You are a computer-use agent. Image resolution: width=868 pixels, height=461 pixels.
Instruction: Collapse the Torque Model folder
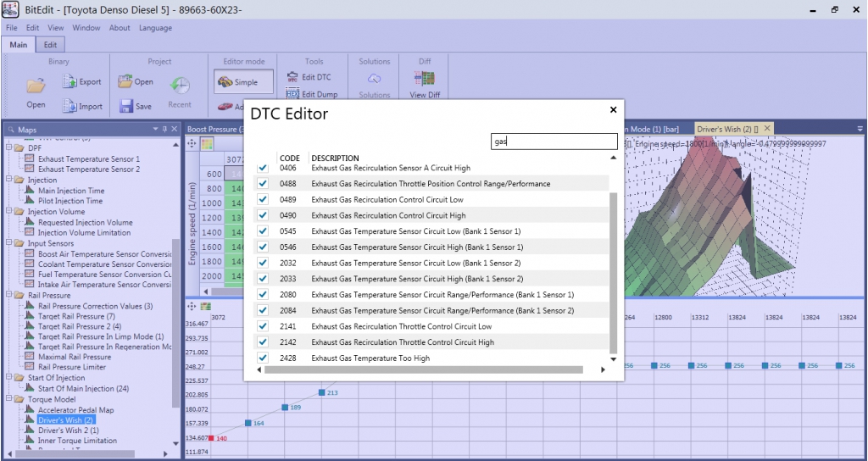(8, 398)
